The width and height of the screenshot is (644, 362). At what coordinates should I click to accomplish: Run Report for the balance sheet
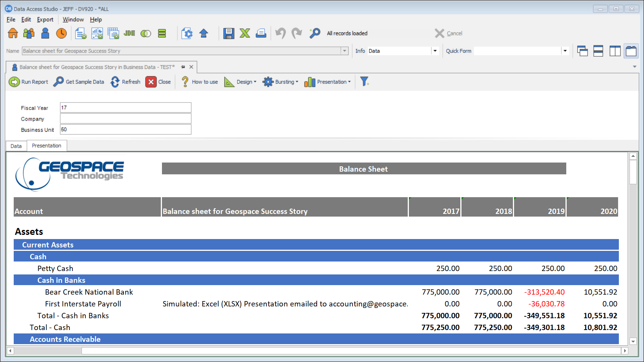coord(28,81)
